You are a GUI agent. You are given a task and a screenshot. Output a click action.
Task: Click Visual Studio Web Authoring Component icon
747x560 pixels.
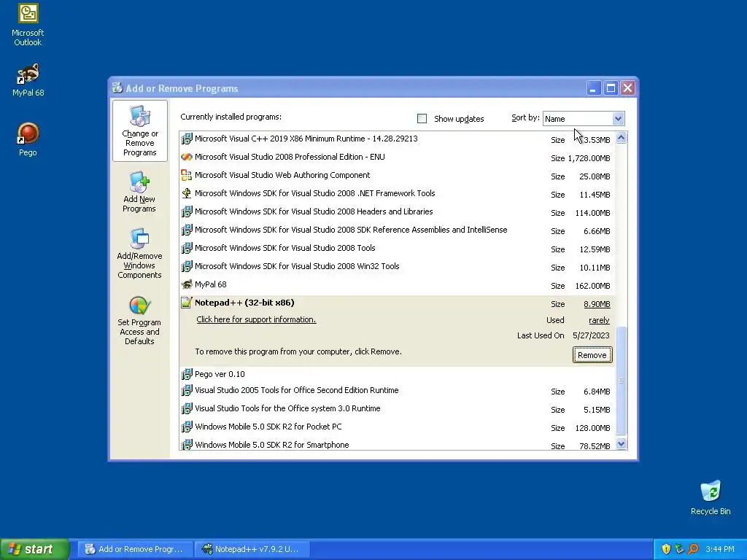187,175
